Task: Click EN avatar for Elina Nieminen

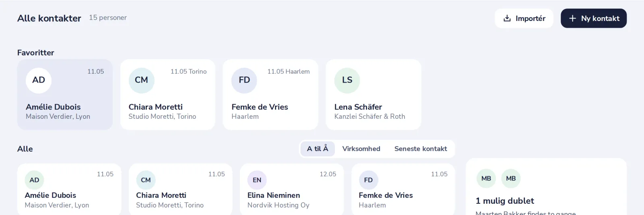Action: 257,180
